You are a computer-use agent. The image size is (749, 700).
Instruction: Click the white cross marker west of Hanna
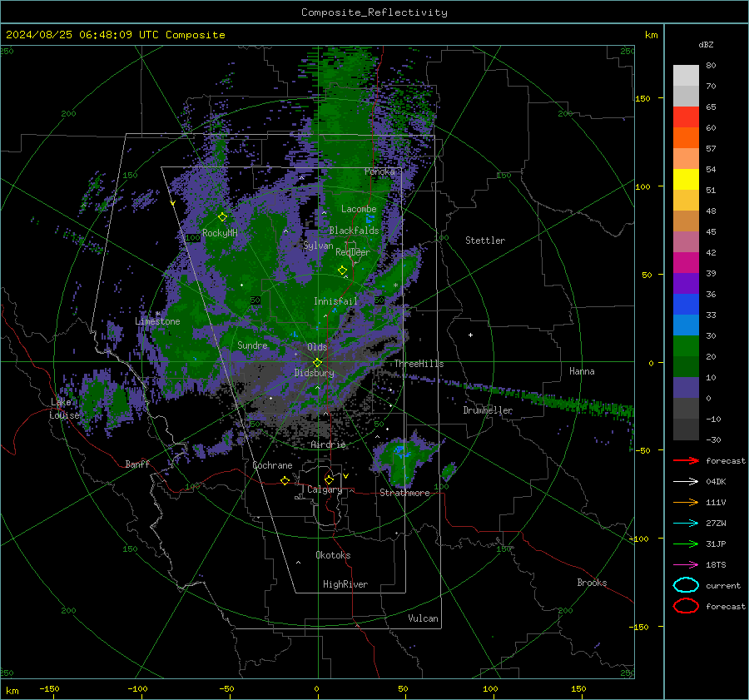(x=470, y=335)
